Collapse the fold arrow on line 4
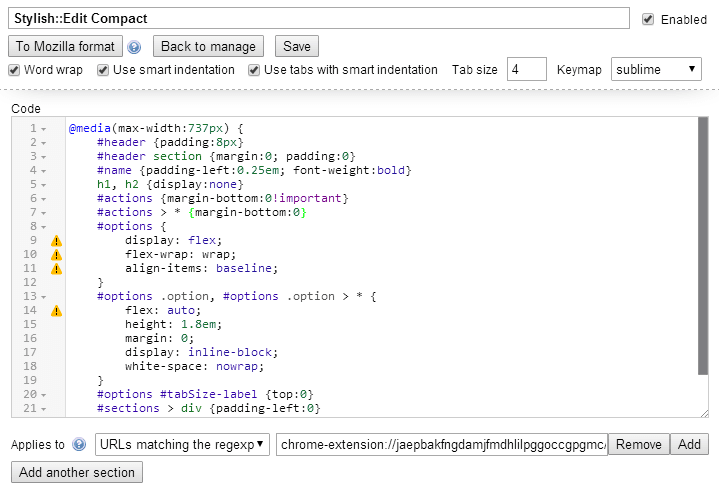This screenshot has height=495, width=719. (44, 171)
